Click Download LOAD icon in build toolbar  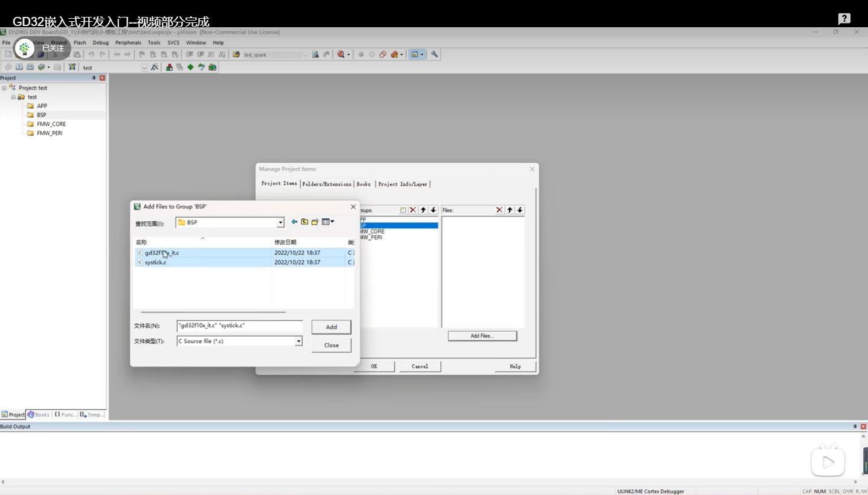pyautogui.click(x=72, y=67)
